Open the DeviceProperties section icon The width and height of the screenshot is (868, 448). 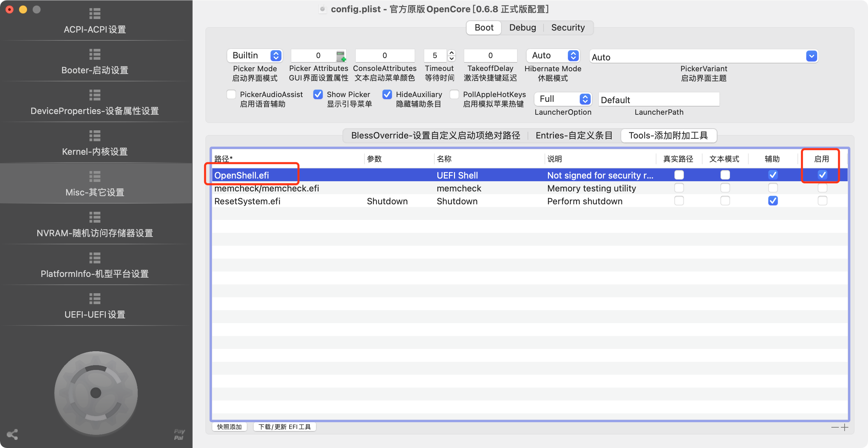95,95
